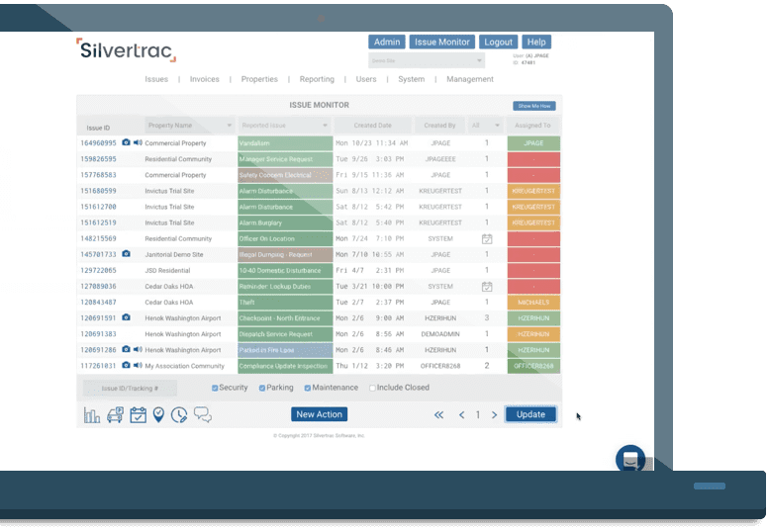The image size is (769, 532).
Task: Open the map location pin icon
Action: (158, 415)
